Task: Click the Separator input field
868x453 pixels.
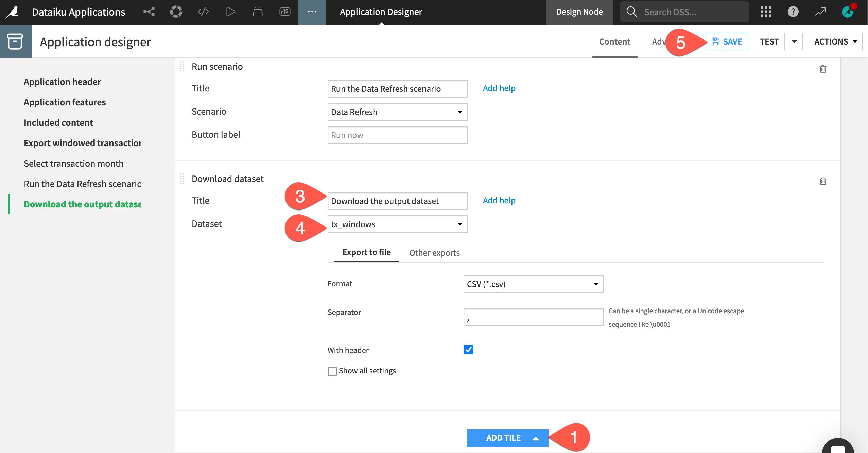Action: pos(533,317)
